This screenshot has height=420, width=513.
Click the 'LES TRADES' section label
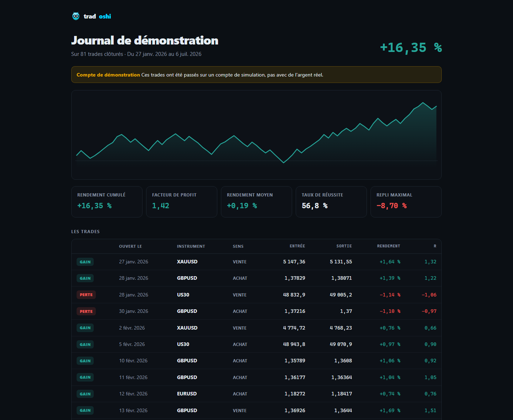pyautogui.click(x=85, y=232)
